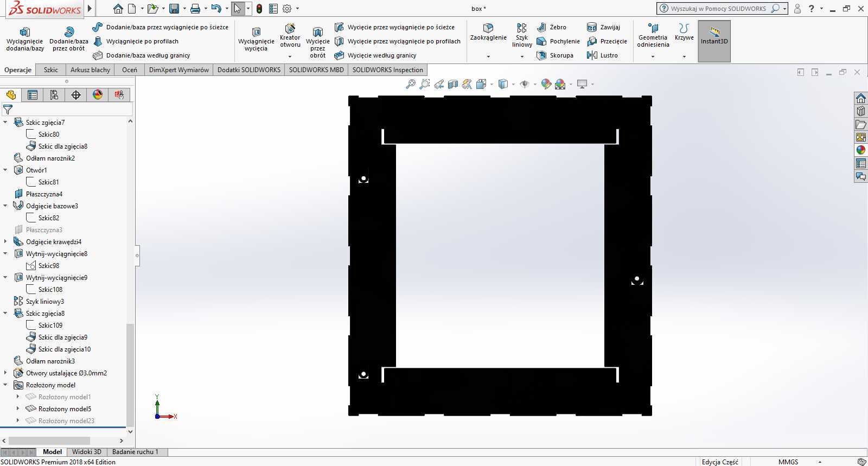
Task: Toggle Instant3D mode
Action: pos(714,41)
